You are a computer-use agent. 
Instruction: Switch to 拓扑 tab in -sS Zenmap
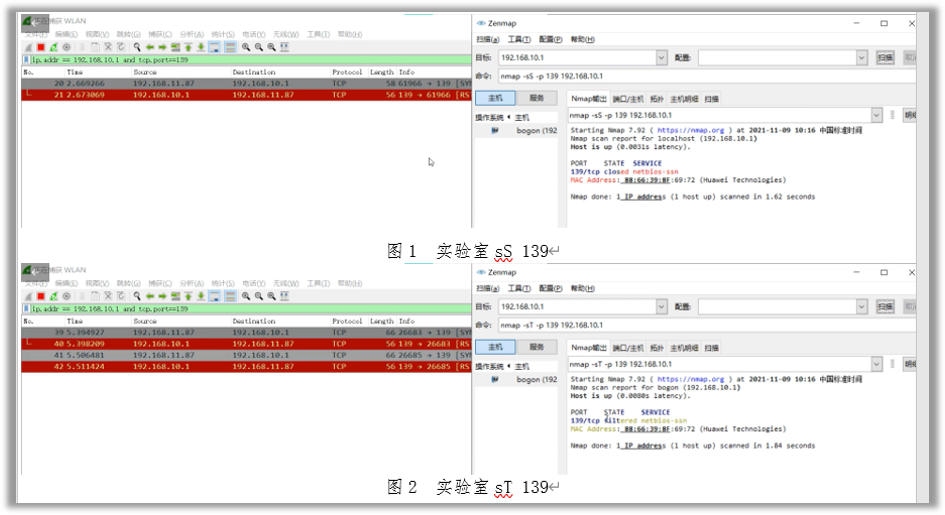[x=657, y=99]
